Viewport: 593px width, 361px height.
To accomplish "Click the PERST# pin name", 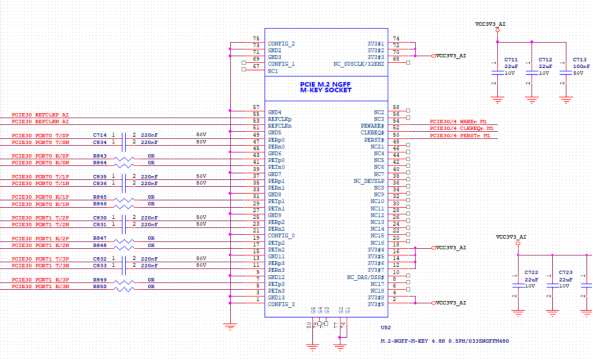I will [374, 140].
